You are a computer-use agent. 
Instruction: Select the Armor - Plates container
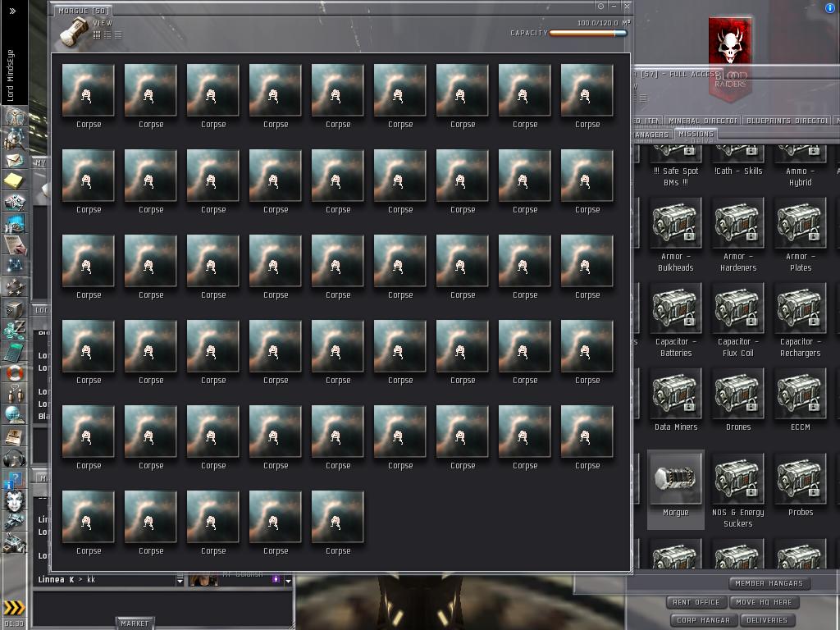pos(800,235)
